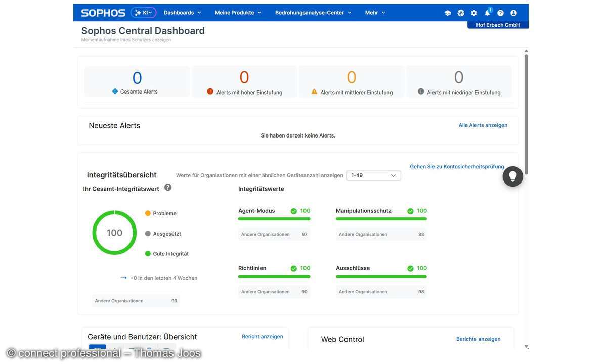Click Bericht anzeigen link for Geräte

pyautogui.click(x=263, y=337)
